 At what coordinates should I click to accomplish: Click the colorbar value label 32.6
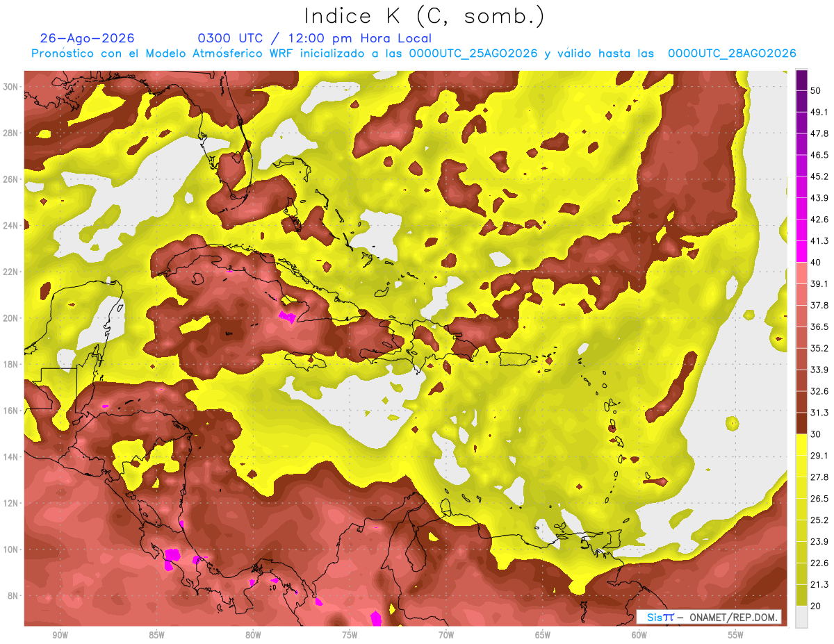tap(819, 391)
